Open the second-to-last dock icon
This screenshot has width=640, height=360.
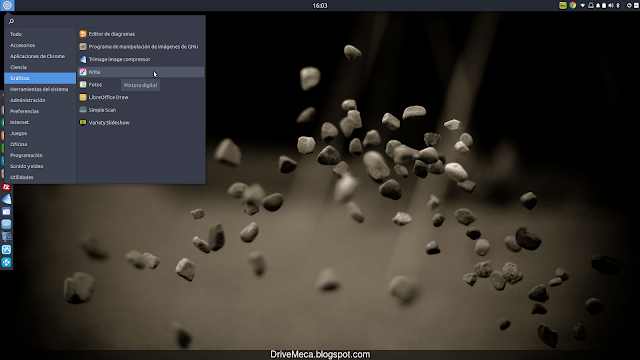click(6, 249)
